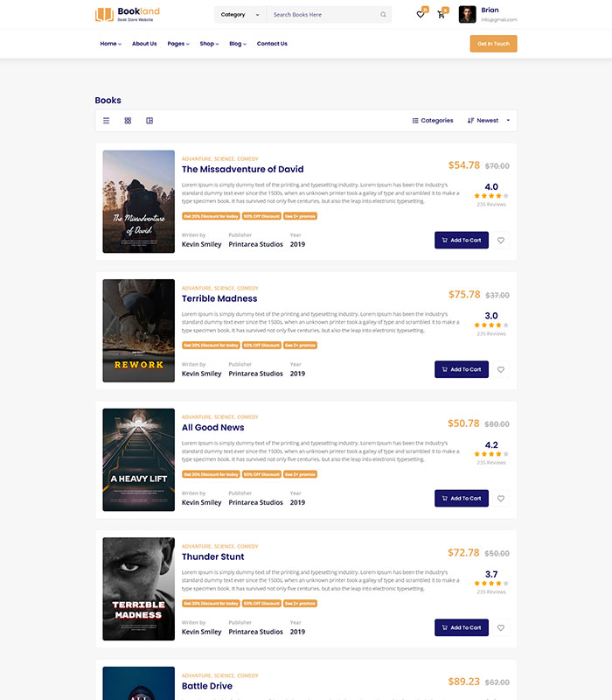
Task: Click the star rating under 3.7
Action: click(491, 583)
